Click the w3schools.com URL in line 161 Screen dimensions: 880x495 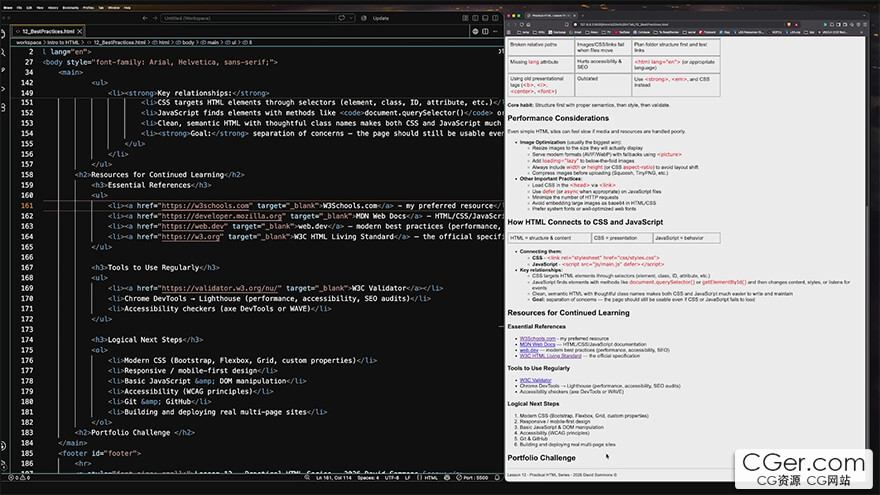point(205,205)
